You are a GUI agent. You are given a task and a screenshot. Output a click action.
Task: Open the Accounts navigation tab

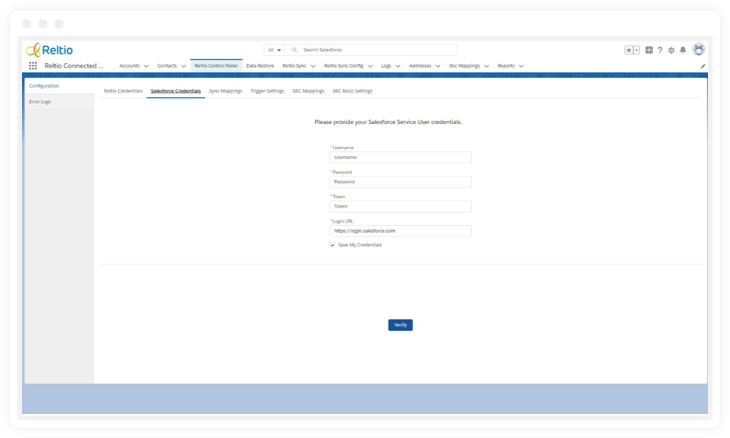point(129,66)
